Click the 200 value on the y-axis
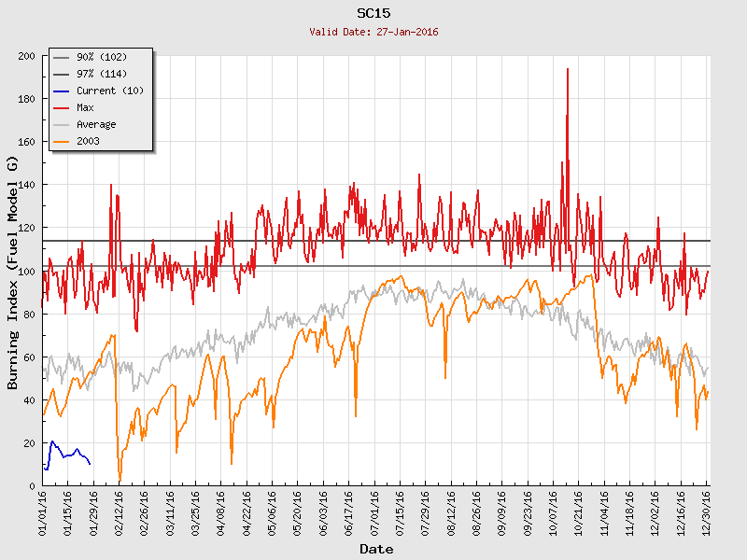747x560 pixels. coord(26,56)
